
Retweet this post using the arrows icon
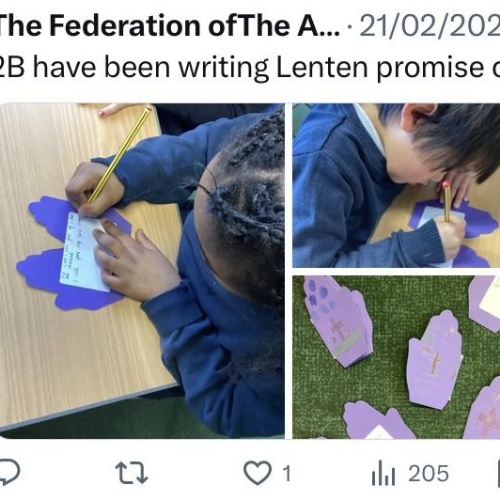click(131, 473)
